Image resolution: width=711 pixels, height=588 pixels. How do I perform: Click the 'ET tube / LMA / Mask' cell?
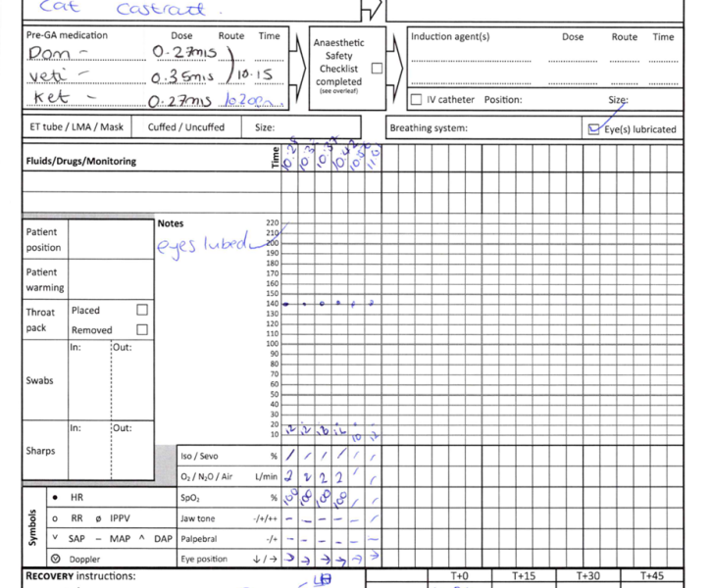(x=76, y=126)
